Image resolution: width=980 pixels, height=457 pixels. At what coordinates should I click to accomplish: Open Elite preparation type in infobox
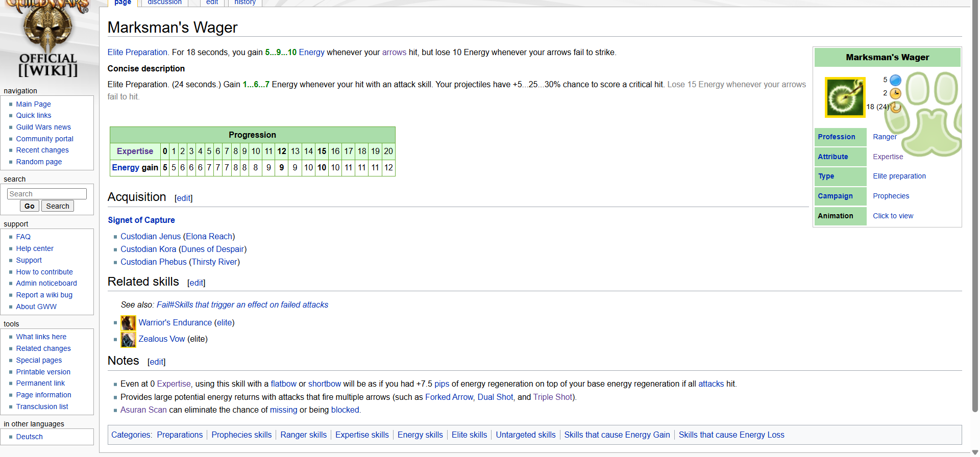pos(899,176)
